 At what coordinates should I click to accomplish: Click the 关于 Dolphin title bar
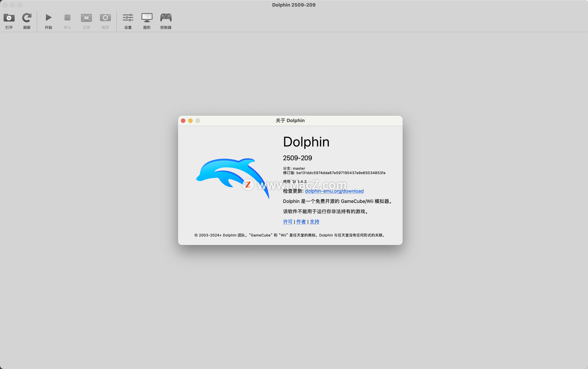[x=290, y=121]
